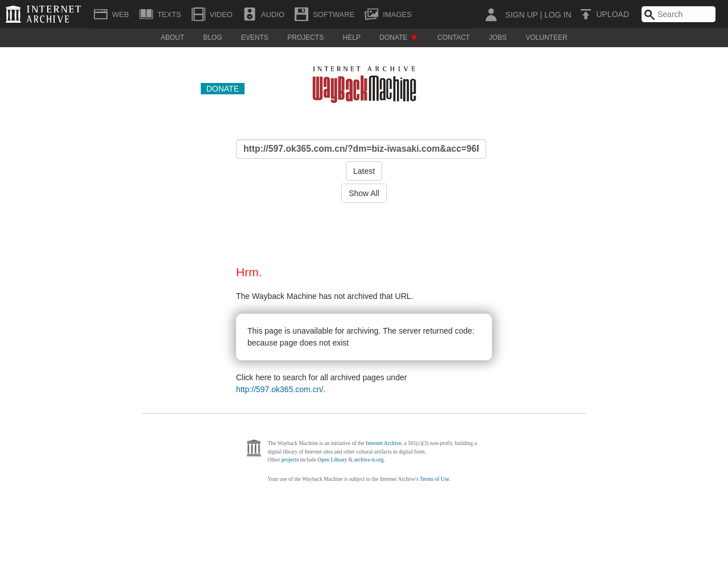This screenshot has width=728, height=582.
Task: Open the Texts book icon
Action: coord(146,14)
